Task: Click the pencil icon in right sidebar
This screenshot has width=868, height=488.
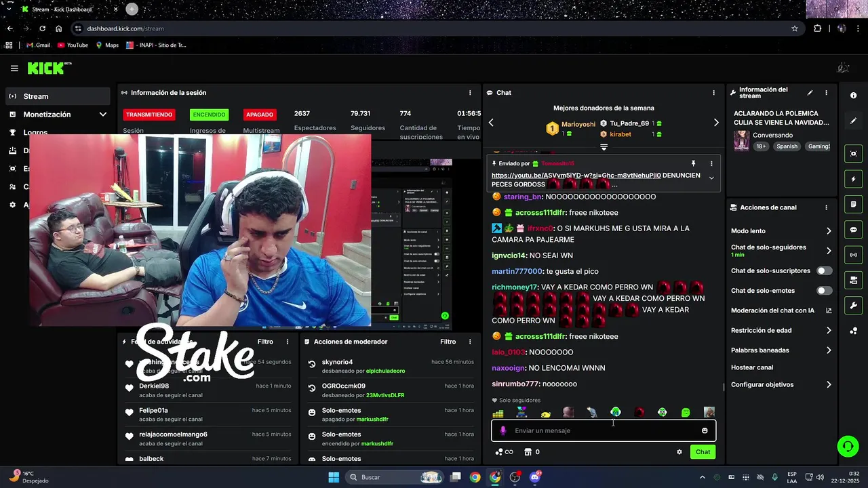Action: point(853,121)
